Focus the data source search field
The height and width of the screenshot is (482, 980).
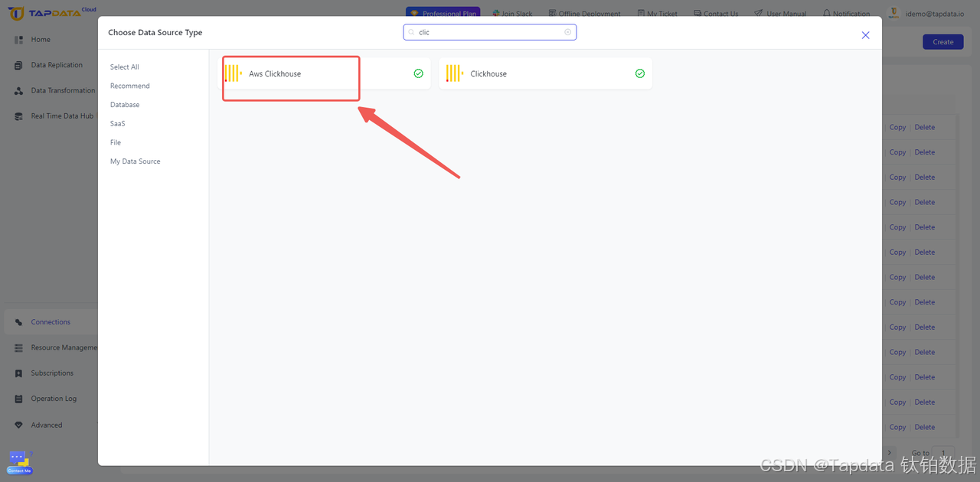[x=490, y=32]
